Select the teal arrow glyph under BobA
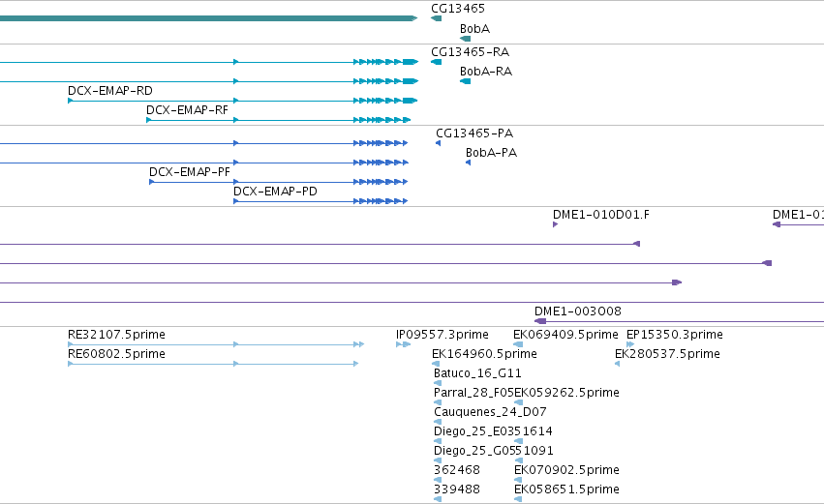Image resolution: width=824 pixels, height=504 pixels. 465,39
